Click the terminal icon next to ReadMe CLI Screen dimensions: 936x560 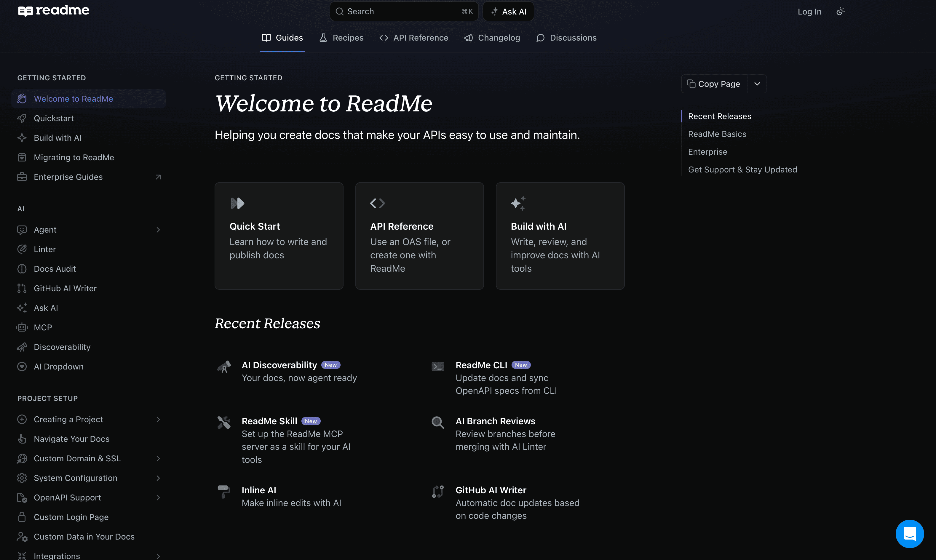[438, 367]
